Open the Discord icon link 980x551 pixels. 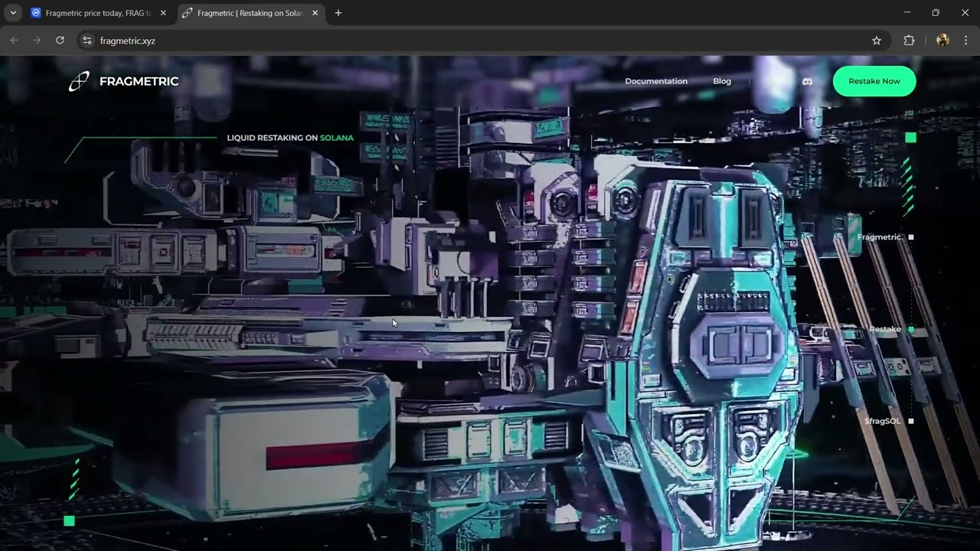tap(807, 81)
